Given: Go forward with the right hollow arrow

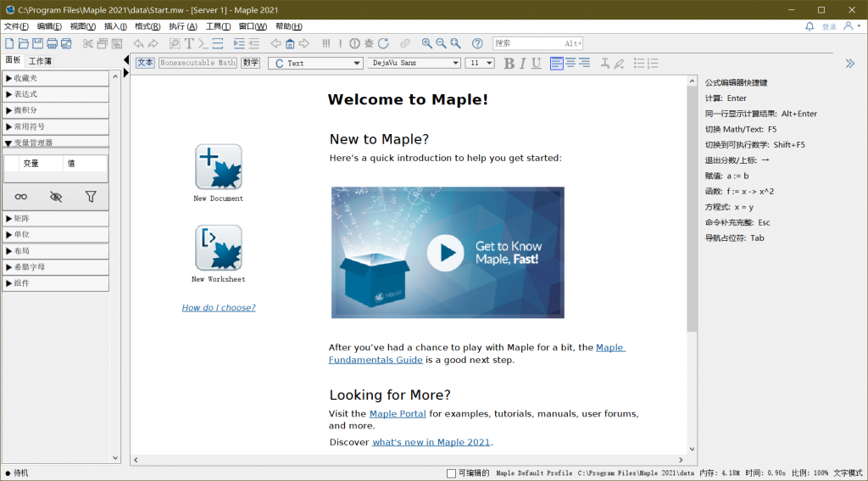Looking at the screenshot, I should point(304,43).
